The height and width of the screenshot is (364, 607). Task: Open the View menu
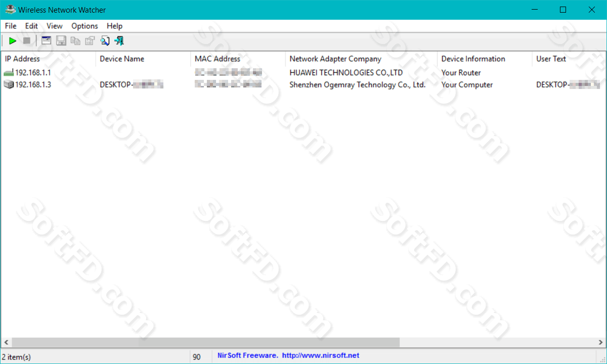(x=54, y=26)
